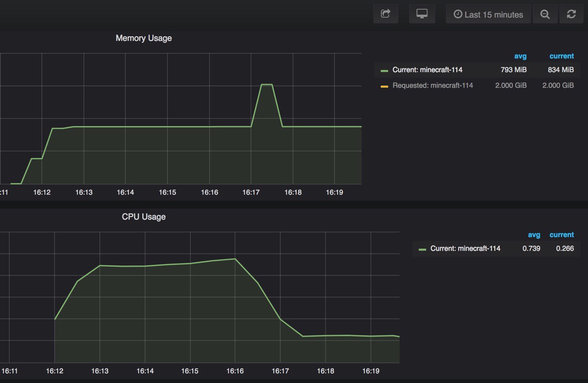Click the 16:12 label on CPU Usage axis
Image resolution: width=588 pixels, height=383 pixels.
click(55, 371)
